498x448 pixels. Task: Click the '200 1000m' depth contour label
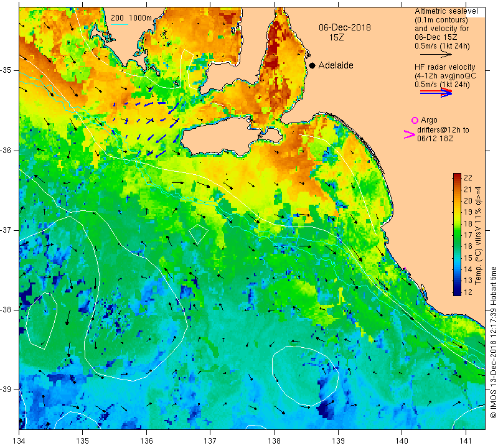131,18
